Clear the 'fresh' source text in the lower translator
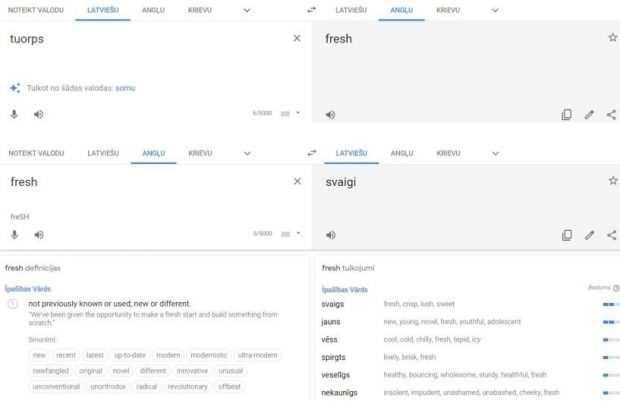The image size is (620, 413). click(x=296, y=182)
